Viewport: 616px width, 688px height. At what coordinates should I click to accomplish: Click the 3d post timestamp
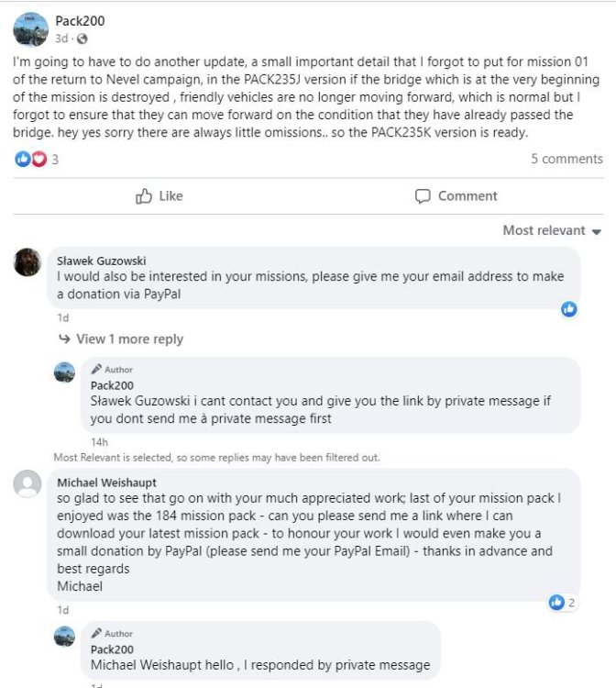point(61,39)
